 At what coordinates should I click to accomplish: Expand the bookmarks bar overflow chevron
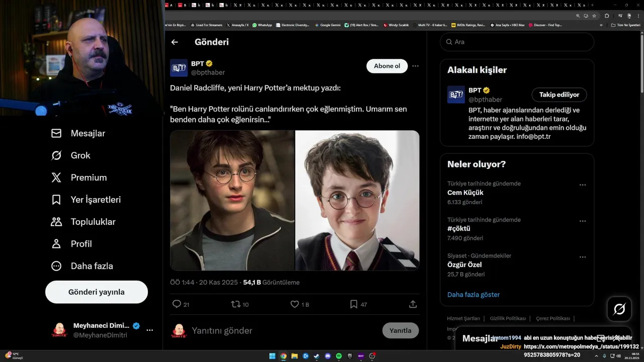coord(601,25)
